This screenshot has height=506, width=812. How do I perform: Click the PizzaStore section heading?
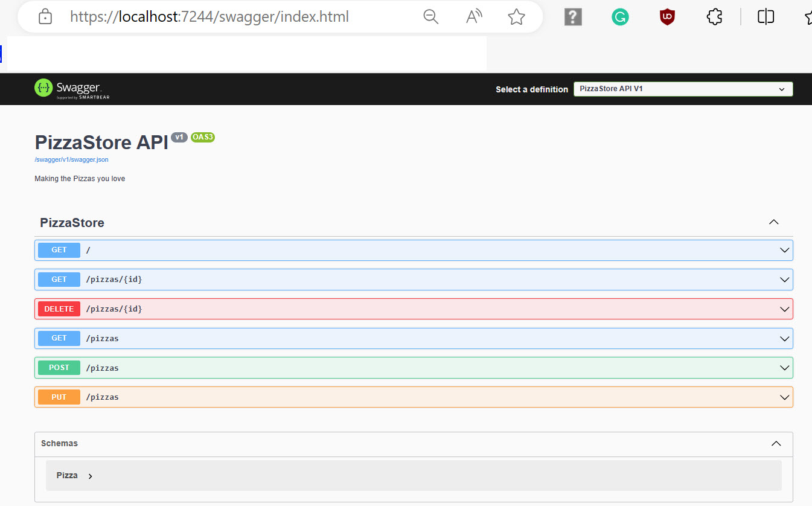pyautogui.click(x=72, y=223)
